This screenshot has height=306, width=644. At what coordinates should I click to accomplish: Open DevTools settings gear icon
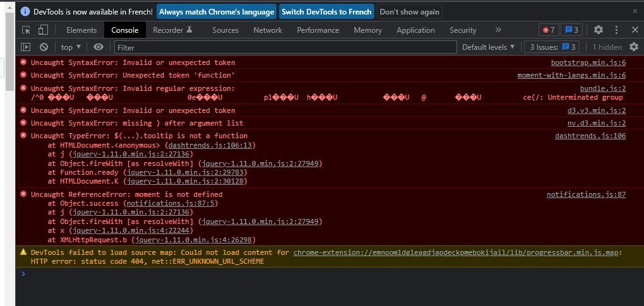pyautogui.click(x=599, y=30)
